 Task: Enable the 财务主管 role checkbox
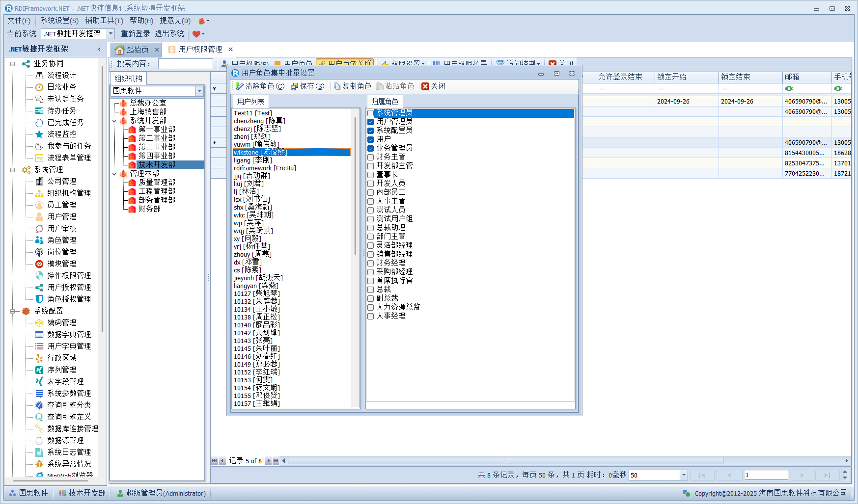click(x=371, y=157)
